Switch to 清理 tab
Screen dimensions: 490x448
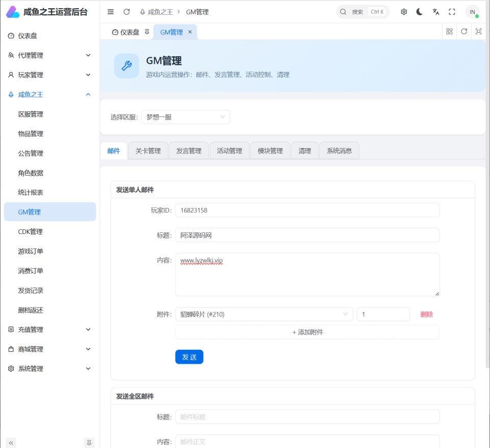305,151
